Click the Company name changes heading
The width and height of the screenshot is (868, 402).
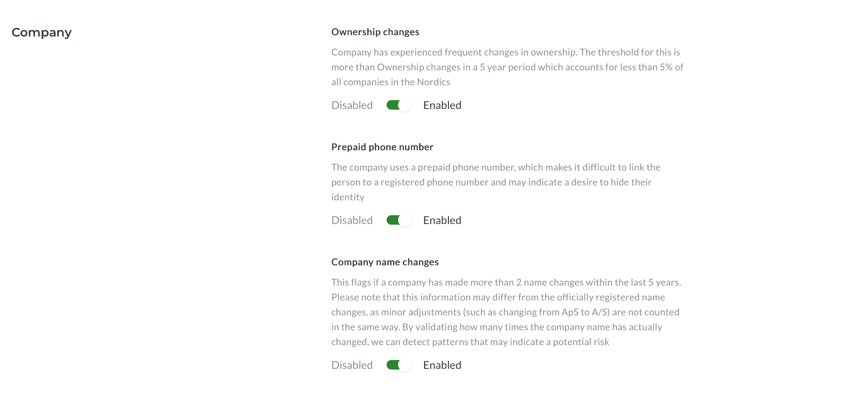coord(385,262)
